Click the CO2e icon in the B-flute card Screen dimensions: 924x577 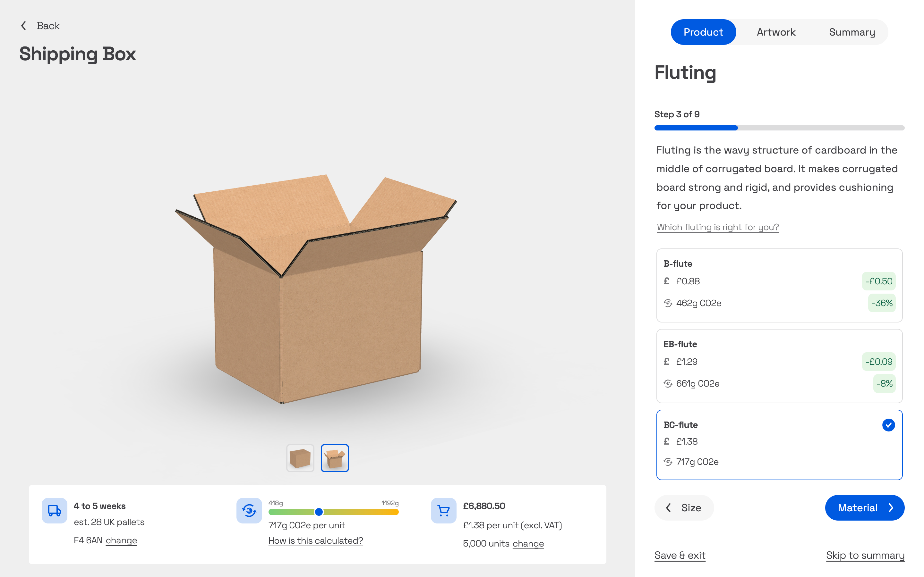click(667, 303)
